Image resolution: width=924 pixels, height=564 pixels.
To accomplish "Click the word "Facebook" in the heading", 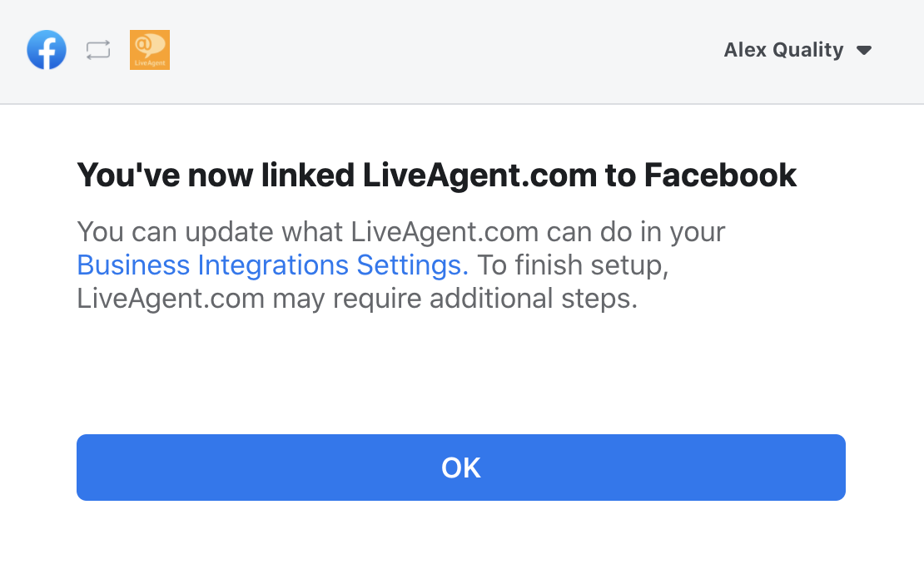I will [x=721, y=176].
